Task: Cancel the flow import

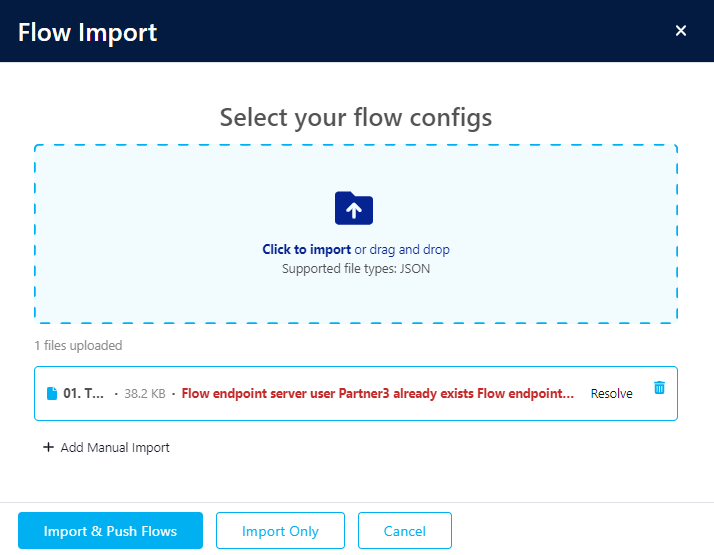Action: coord(404,531)
